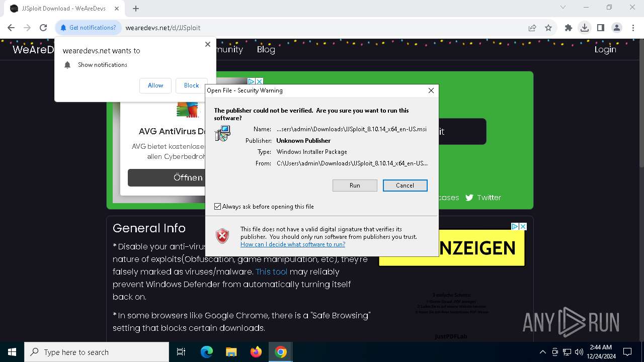Click Login on the WeAreDevs site
This screenshot has width=644, height=362.
[605, 49]
